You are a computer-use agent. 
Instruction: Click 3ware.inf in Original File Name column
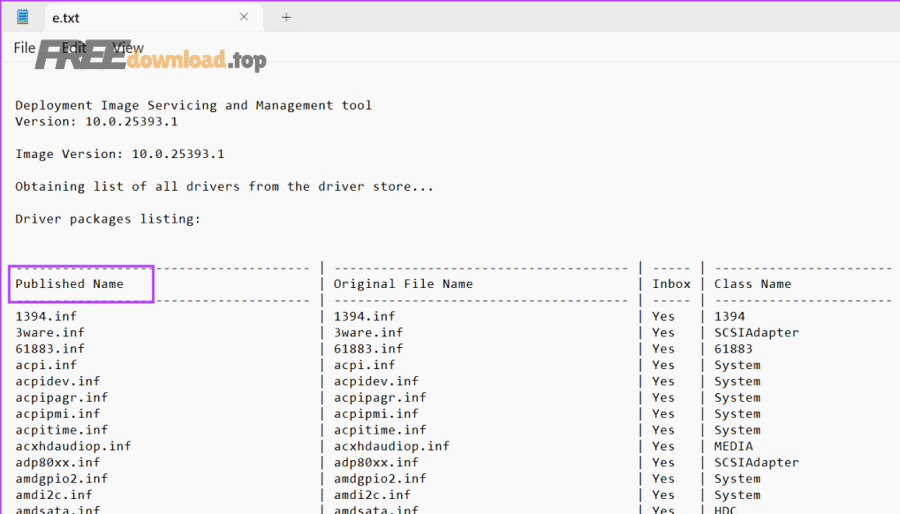click(x=368, y=333)
